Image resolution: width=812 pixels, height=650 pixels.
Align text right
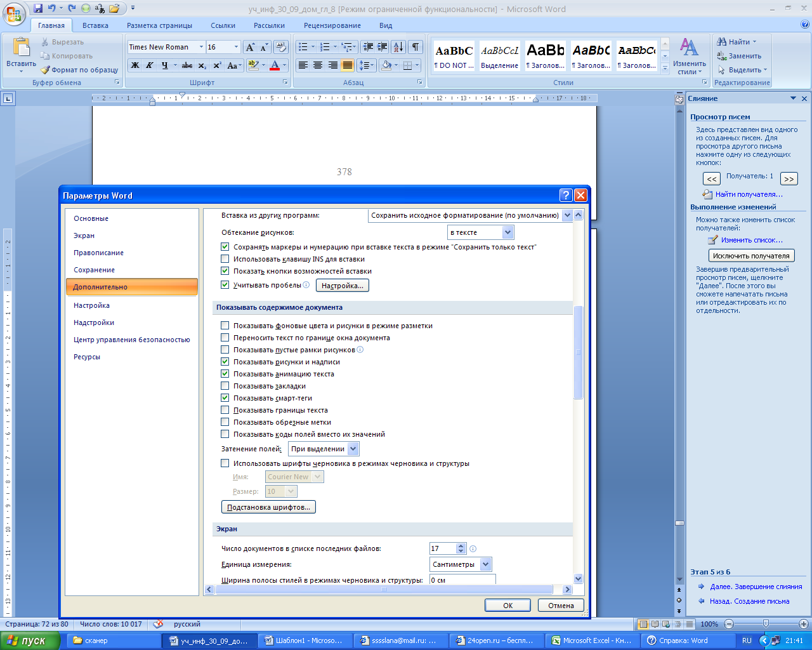332,65
